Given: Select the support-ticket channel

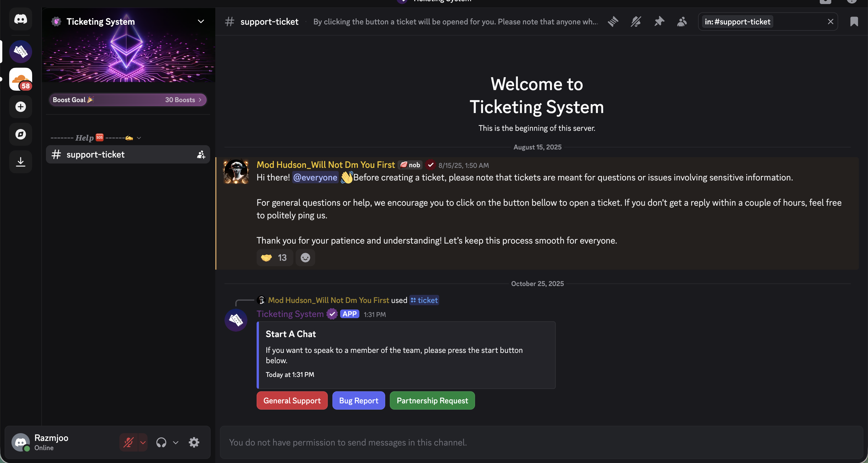Looking at the screenshot, I should coord(95,155).
